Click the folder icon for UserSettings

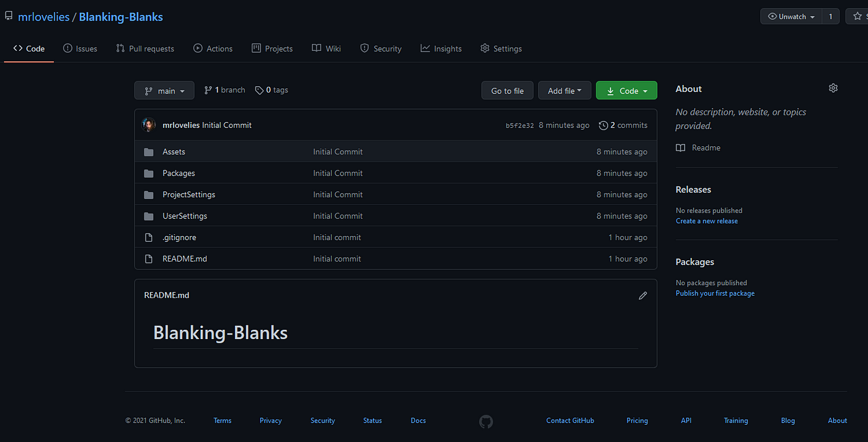(x=149, y=216)
